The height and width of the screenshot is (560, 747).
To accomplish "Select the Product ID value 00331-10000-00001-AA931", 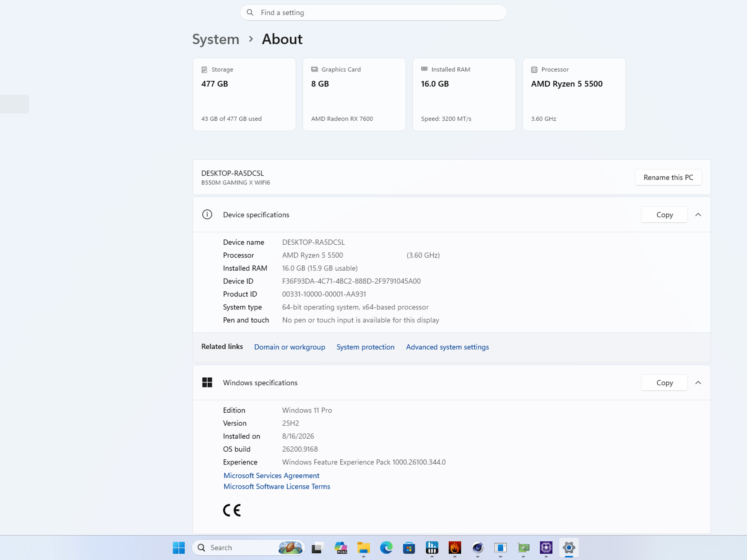I will (x=324, y=294).
